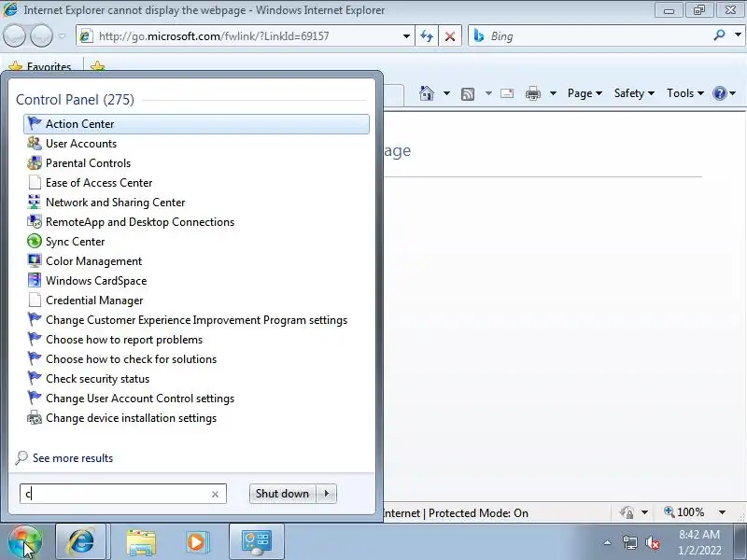The width and height of the screenshot is (747, 560).
Task: Click the Forward navigation button
Action: [41, 35]
